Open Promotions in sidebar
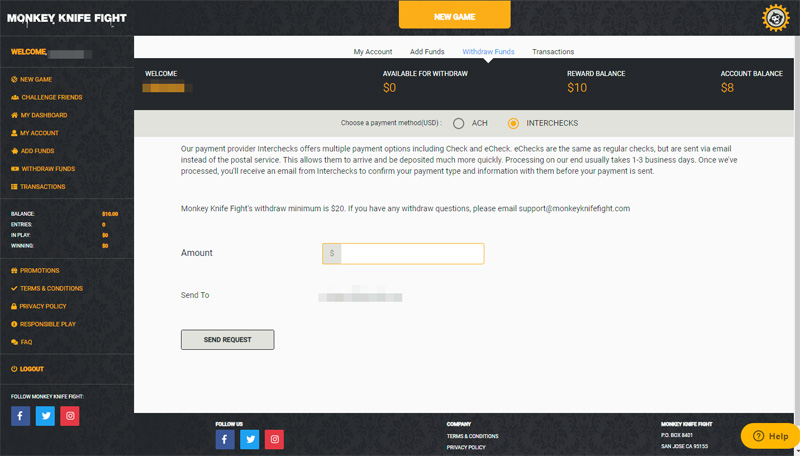The width and height of the screenshot is (800, 456). tap(35, 270)
